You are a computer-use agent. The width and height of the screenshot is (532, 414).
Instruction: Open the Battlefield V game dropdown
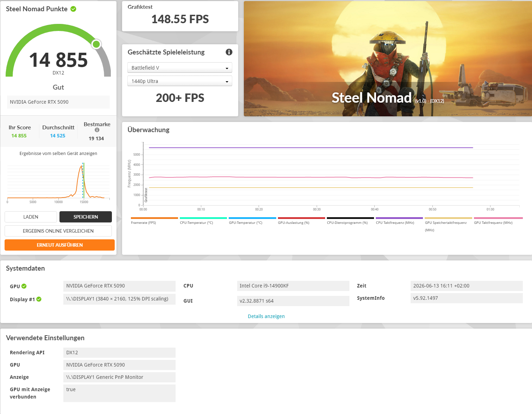pyautogui.click(x=180, y=68)
